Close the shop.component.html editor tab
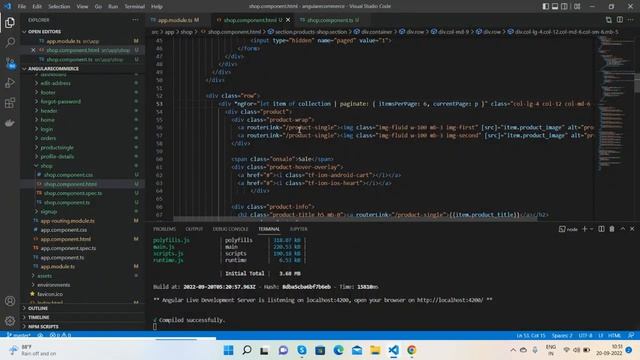This screenshot has width=640, height=360. pos(288,20)
